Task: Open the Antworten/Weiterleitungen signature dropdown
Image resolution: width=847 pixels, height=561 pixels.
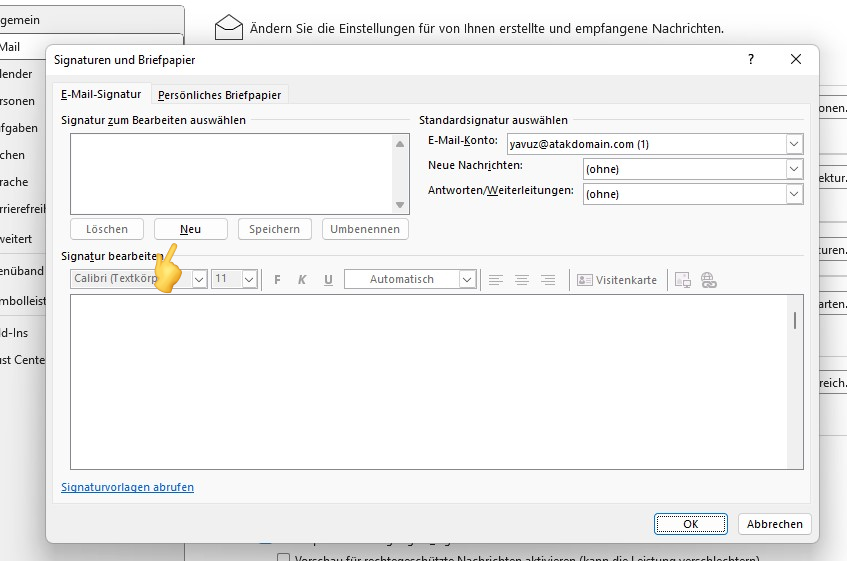Action: click(x=794, y=194)
